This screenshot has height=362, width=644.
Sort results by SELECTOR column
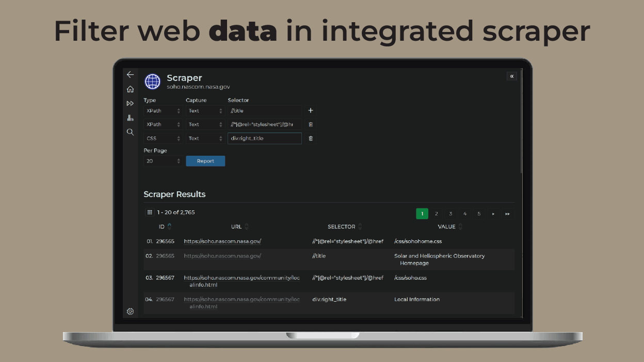point(345,226)
